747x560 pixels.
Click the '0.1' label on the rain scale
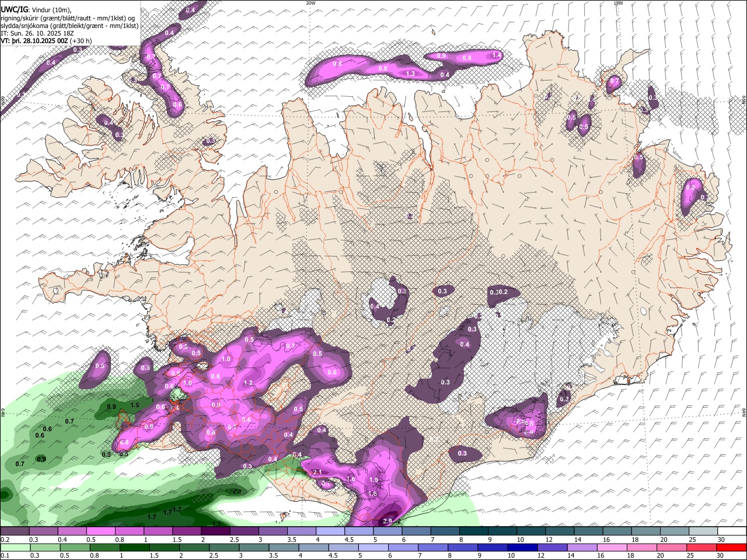click(x=5, y=555)
